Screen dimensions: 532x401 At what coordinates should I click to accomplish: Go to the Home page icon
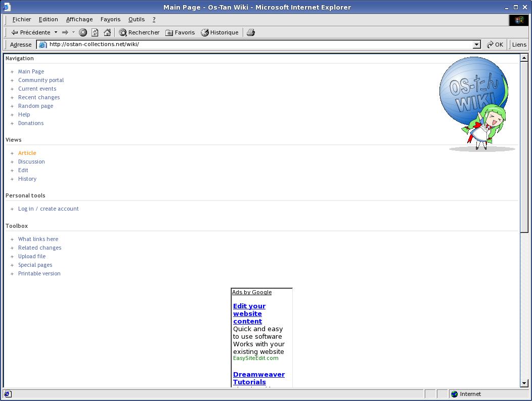click(x=107, y=32)
